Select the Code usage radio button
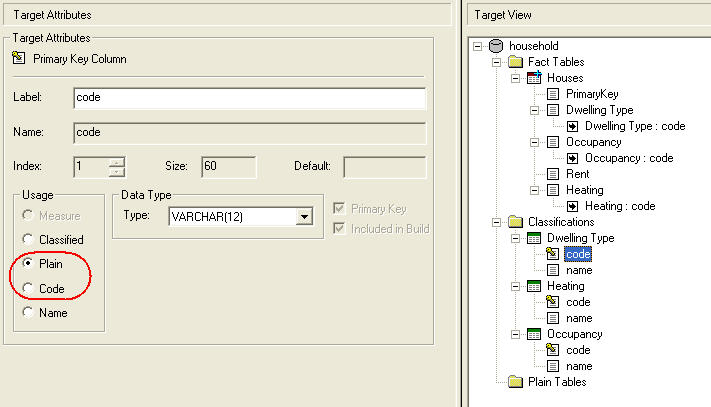This screenshot has height=407, width=711. pos(28,289)
